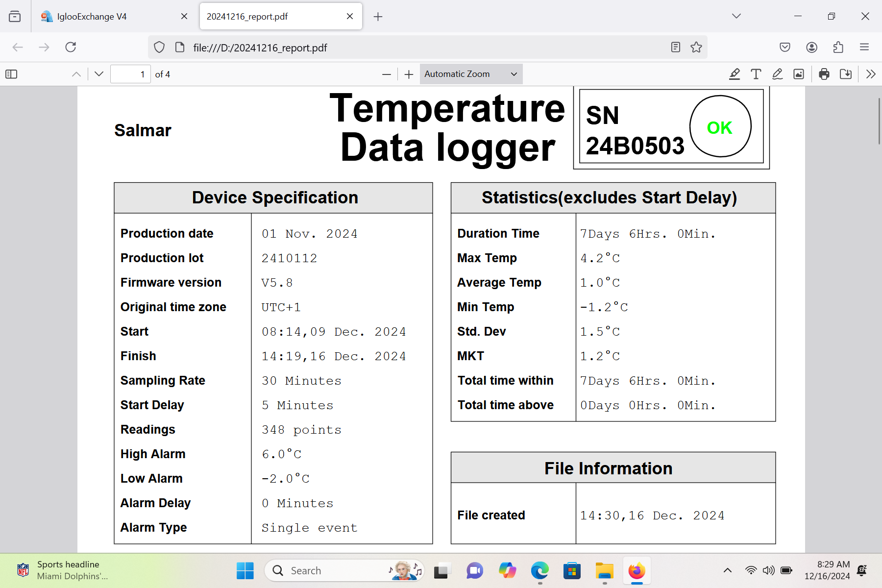882x588 pixels.
Task: Open the volume speaker icon
Action: [768, 570]
